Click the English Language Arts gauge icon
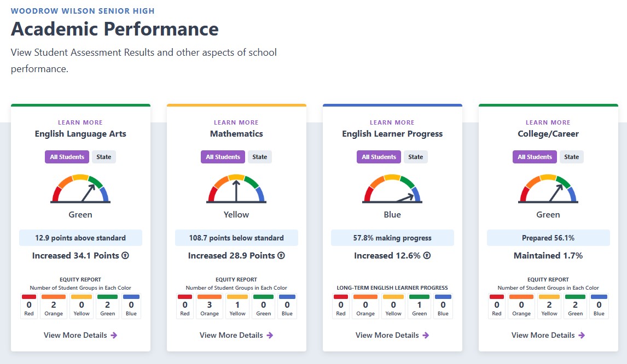627x364 pixels. (x=80, y=189)
